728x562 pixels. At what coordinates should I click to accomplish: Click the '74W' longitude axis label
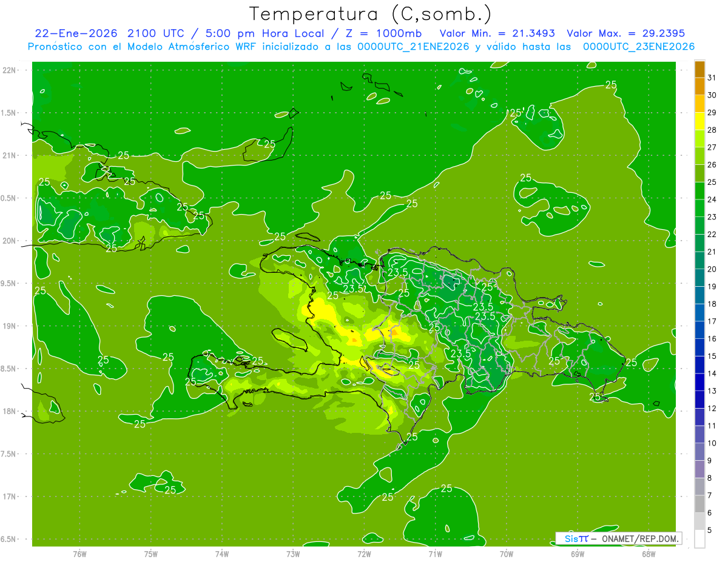tap(221, 554)
